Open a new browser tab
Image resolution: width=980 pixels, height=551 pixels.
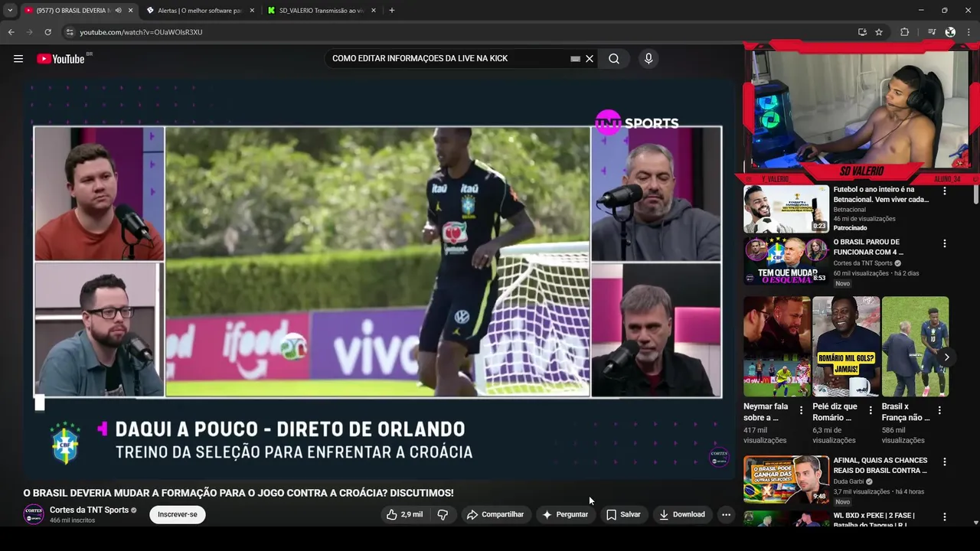click(392, 11)
